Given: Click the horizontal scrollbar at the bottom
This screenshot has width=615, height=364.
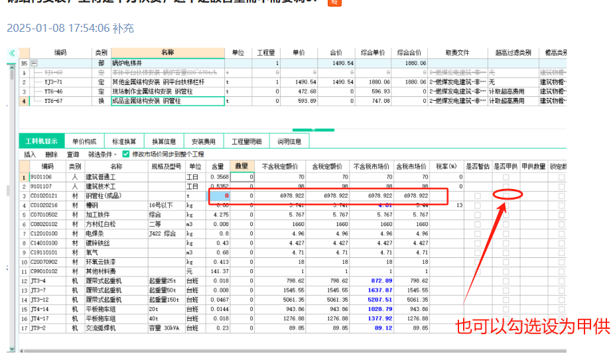Looking at the screenshot, I should click(294, 351).
